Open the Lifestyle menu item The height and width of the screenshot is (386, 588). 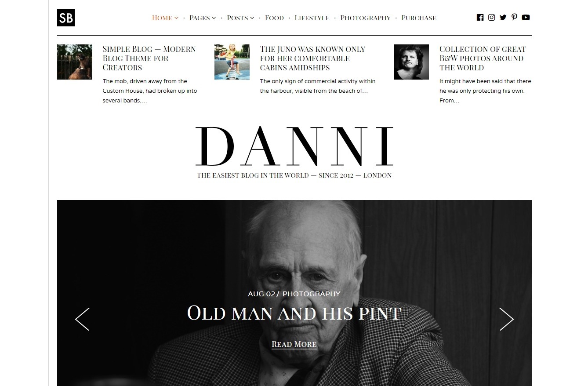[x=312, y=18]
